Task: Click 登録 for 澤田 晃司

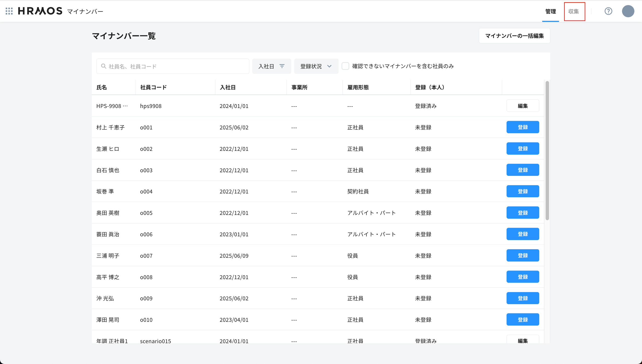Action: (523, 320)
